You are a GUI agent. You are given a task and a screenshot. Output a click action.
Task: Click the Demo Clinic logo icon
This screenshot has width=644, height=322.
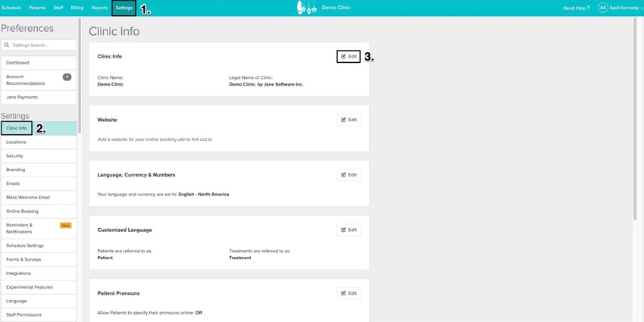tap(307, 8)
